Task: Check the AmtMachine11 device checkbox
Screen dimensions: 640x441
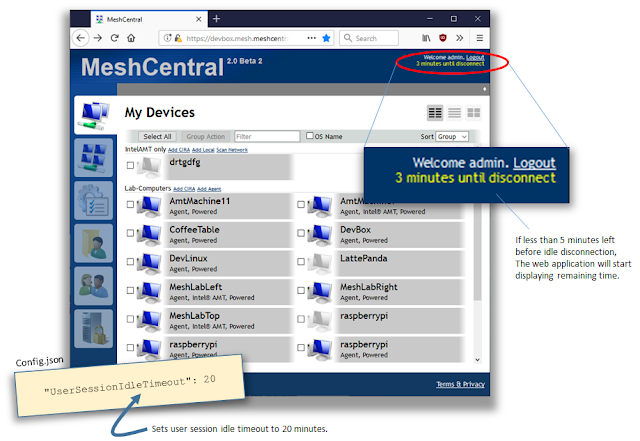Action: (x=130, y=204)
